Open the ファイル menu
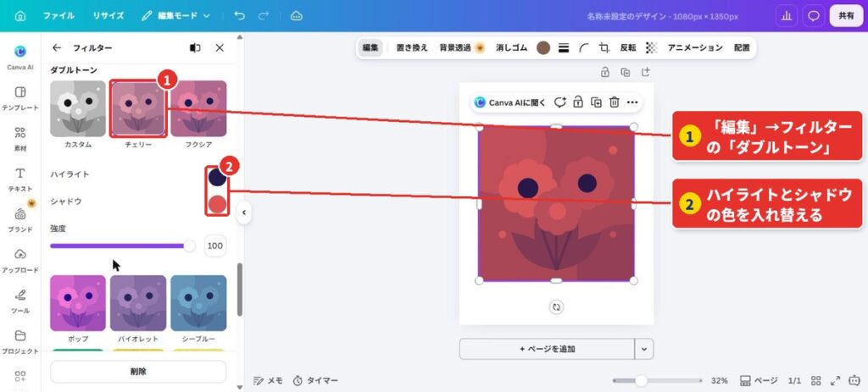 tap(58, 16)
